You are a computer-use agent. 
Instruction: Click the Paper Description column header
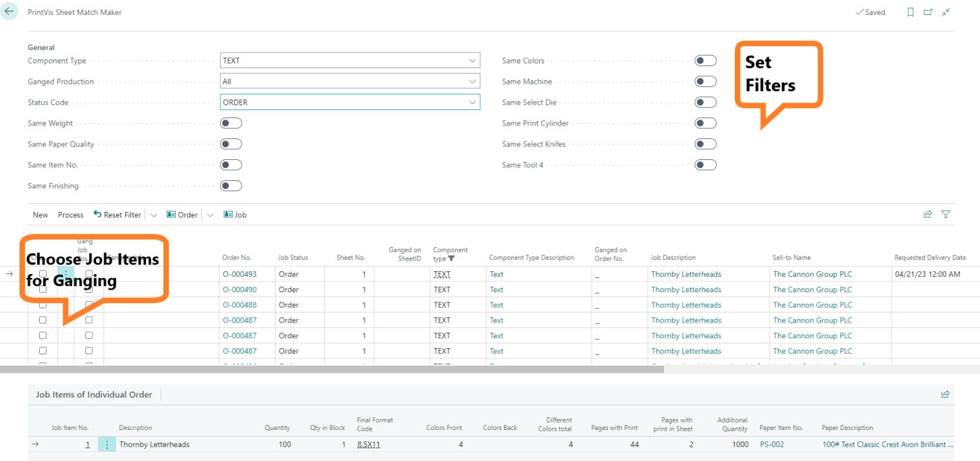pyautogui.click(x=847, y=428)
